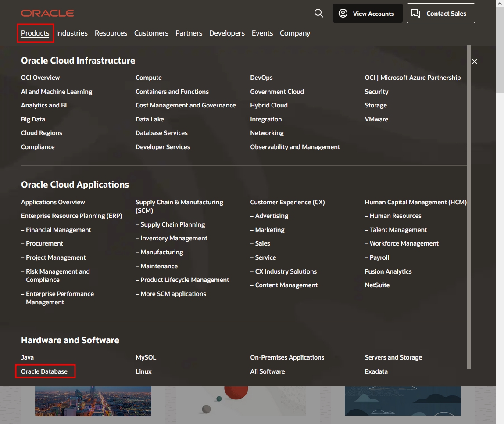Select Hybrid Cloud link
The image size is (504, 424).
coord(269,105)
